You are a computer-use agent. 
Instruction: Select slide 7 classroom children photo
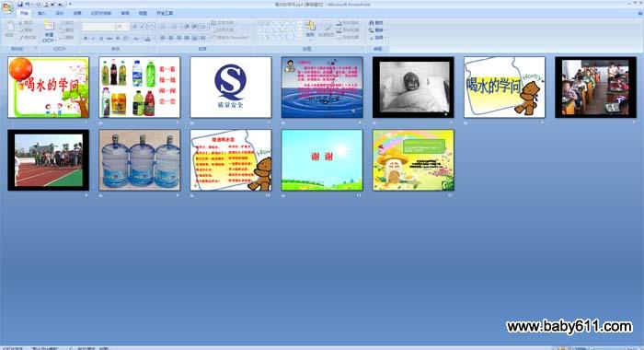coord(595,87)
